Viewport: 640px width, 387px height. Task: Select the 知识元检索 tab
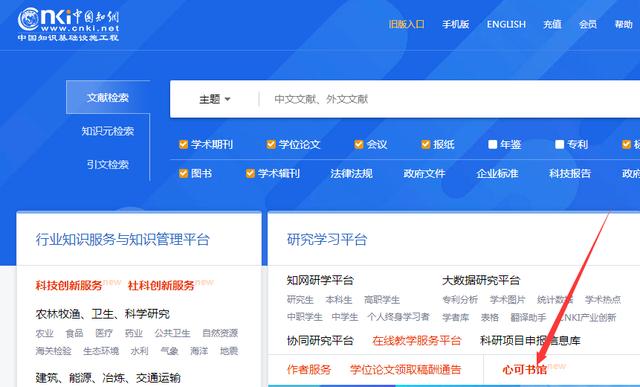[x=108, y=131]
